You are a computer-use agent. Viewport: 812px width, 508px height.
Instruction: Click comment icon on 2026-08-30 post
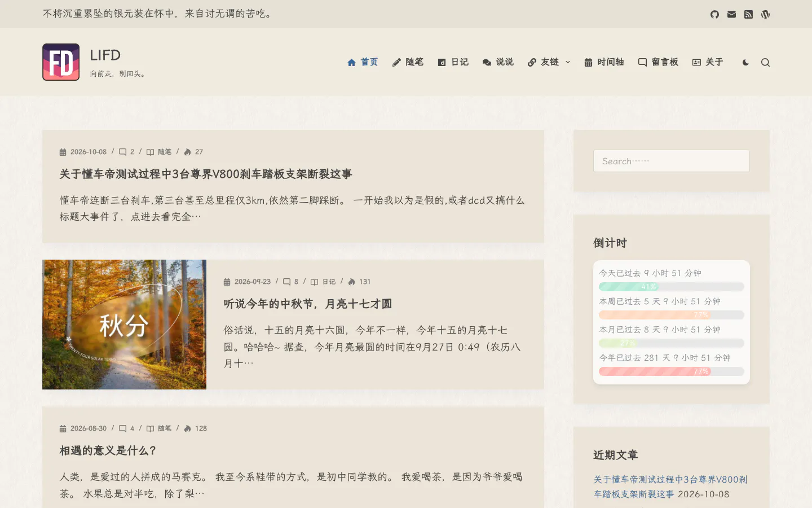click(122, 428)
